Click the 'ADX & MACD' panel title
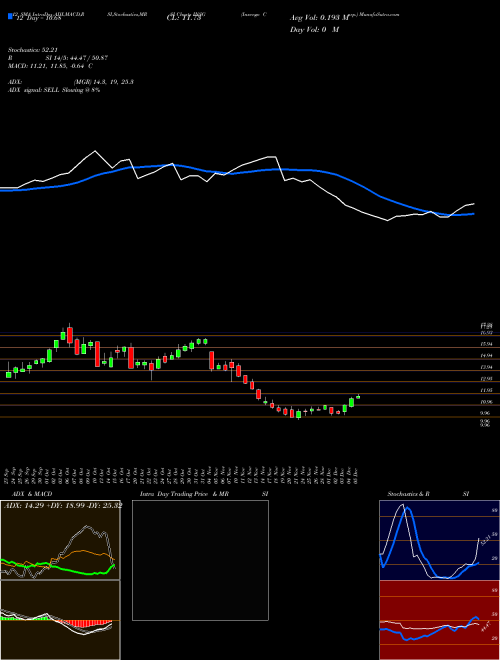Screen dimensions: 500x660 point(32,494)
